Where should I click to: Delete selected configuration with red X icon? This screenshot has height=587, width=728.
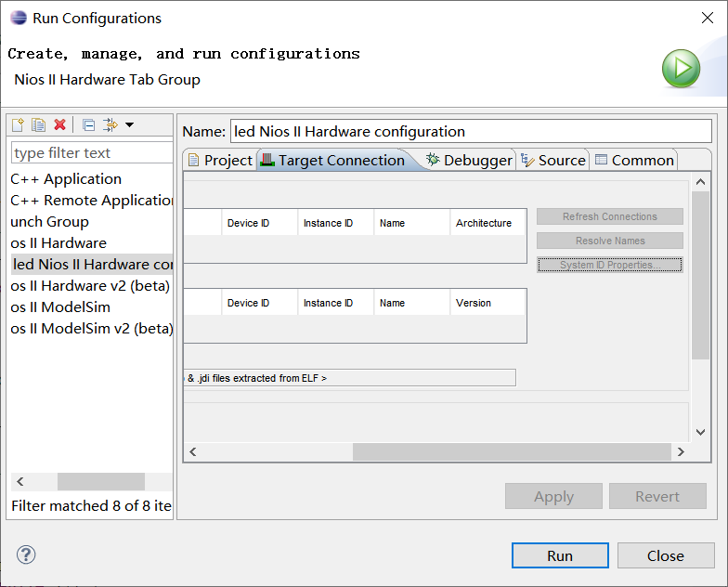click(60, 124)
